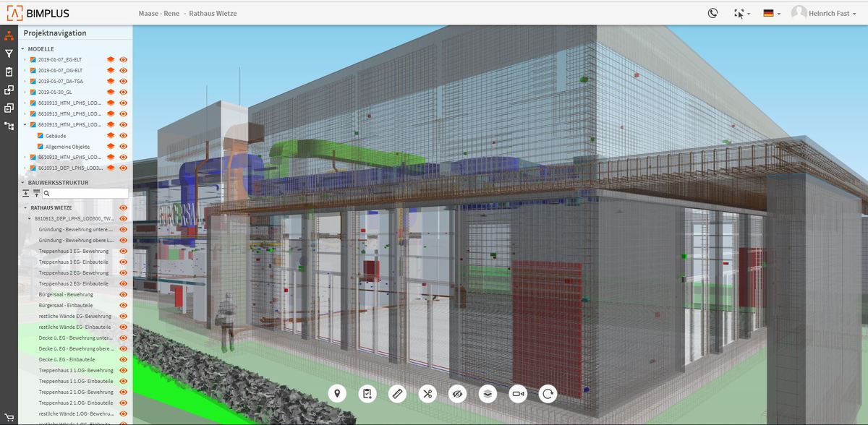Open the camera view tool
Image resolution: width=868 pixels, height=425 pixels.
tap(518, 394)
